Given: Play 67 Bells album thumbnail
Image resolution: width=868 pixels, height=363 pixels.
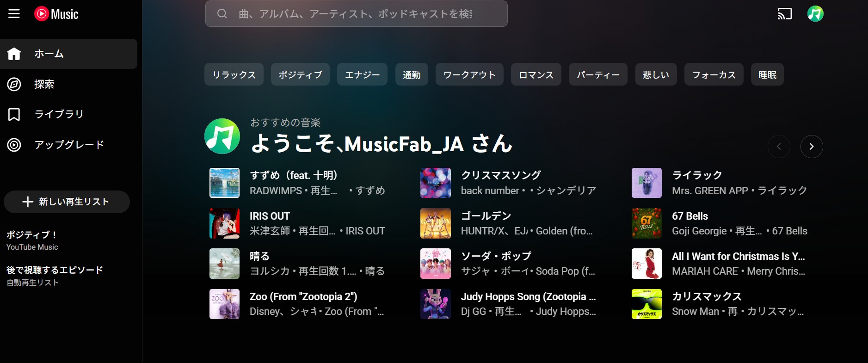Looking at the screenshot, I should [x=646, y=223].
